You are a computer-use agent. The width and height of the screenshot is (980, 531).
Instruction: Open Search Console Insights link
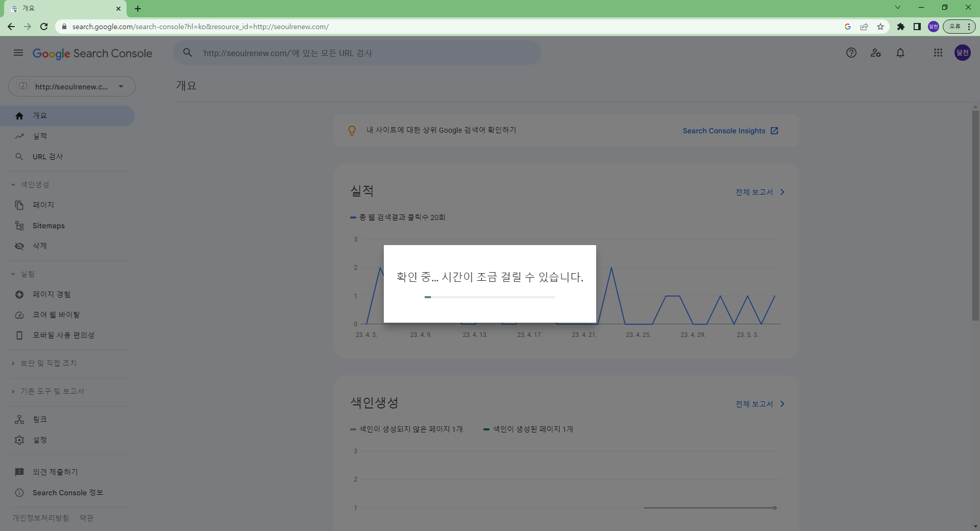click(x=730, y=131)
